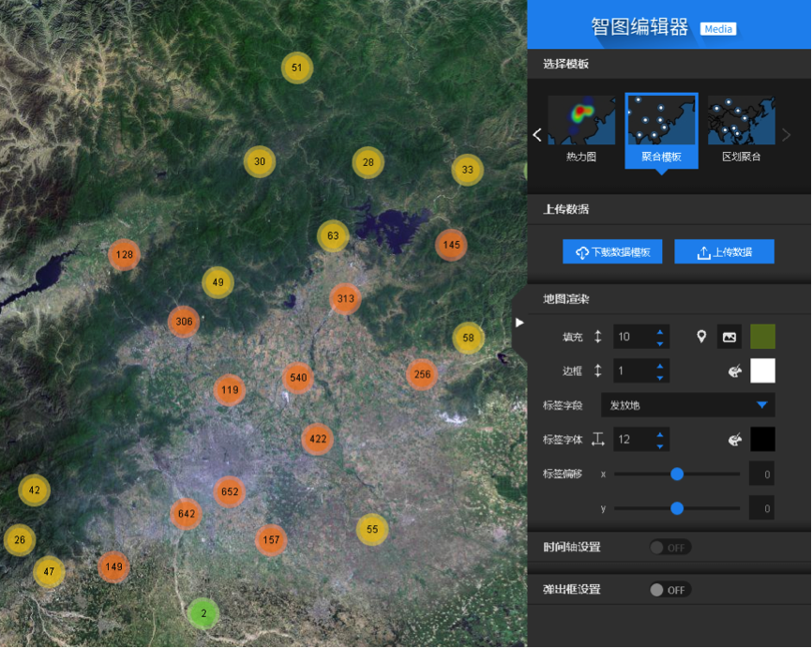Click cluster marker 119
Image resolution: width=812 pixels, height=648 pixels.
point(230,390)
